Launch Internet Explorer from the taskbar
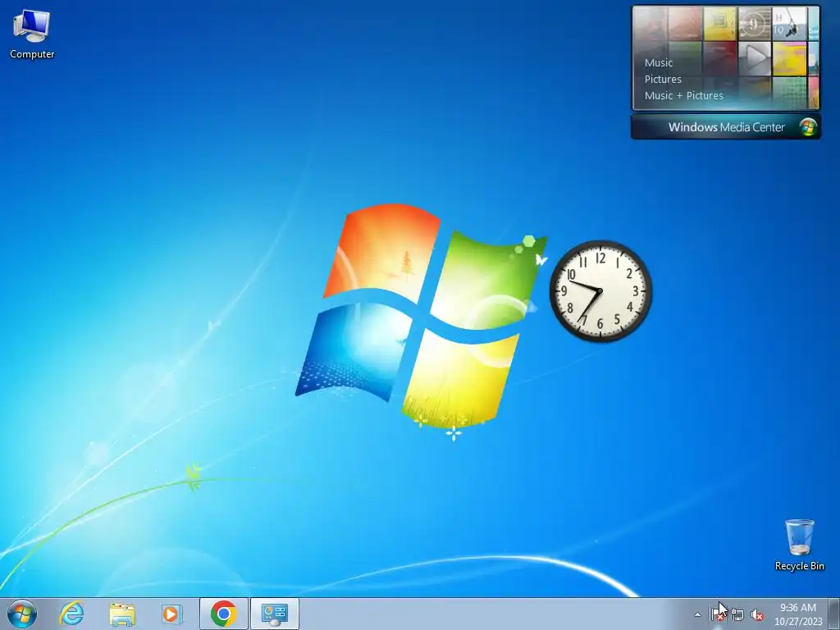 pos(72,614)
